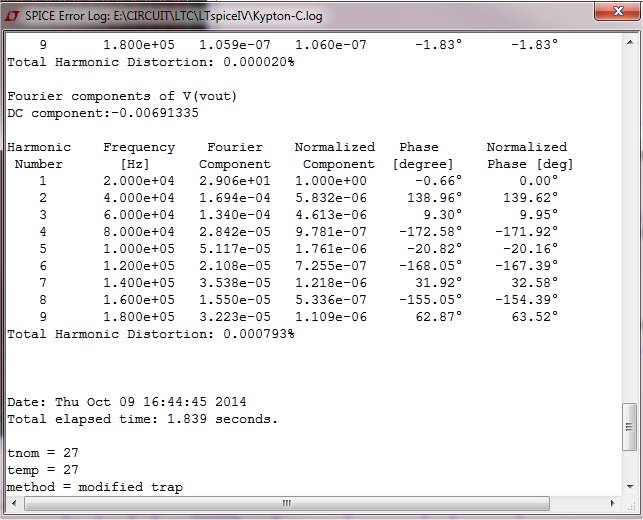This screenshot has height=520, width=643.
Task: Click Fourier component value 3.223e-05
Action: (235, 317)
